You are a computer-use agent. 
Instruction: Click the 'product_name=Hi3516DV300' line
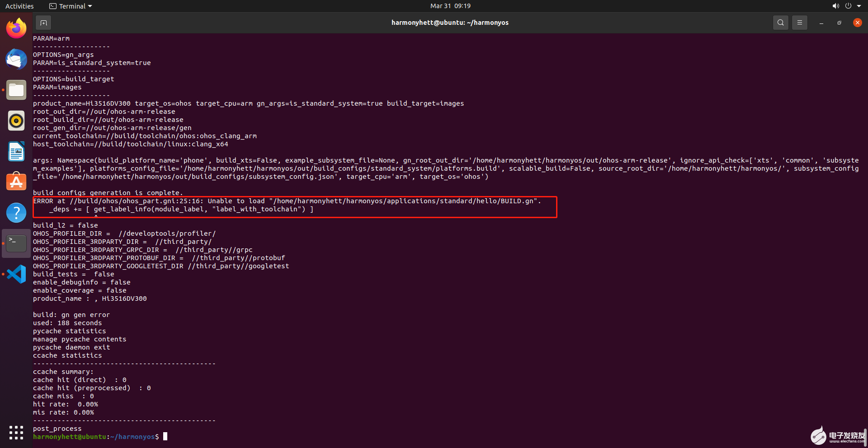(x=248, y=103)
